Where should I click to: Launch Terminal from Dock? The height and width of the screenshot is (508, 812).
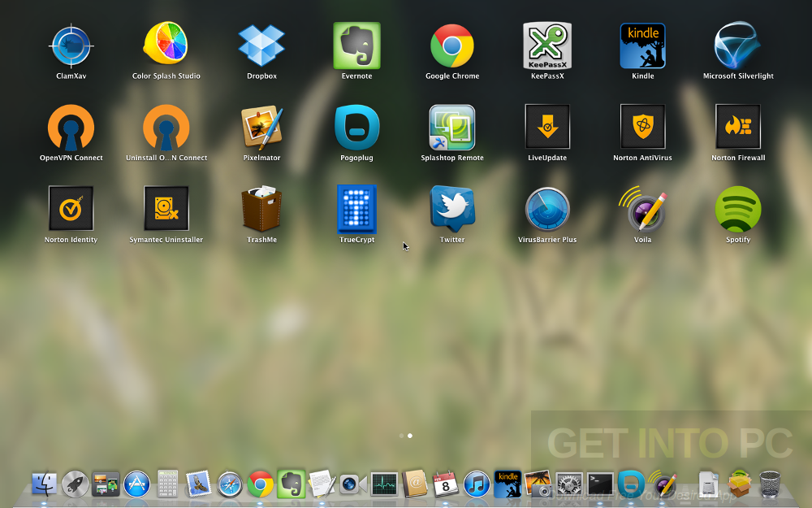tap(600, 484)
